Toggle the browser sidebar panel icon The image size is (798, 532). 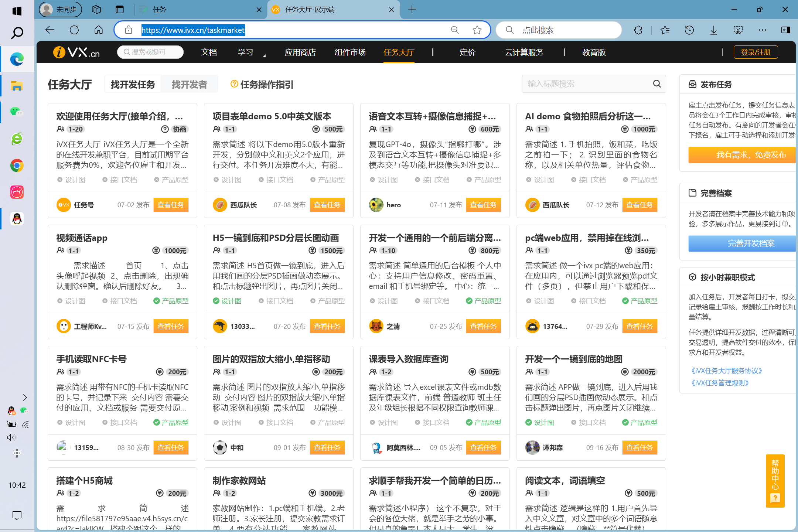pyautogui.click(x=786, y=30)
